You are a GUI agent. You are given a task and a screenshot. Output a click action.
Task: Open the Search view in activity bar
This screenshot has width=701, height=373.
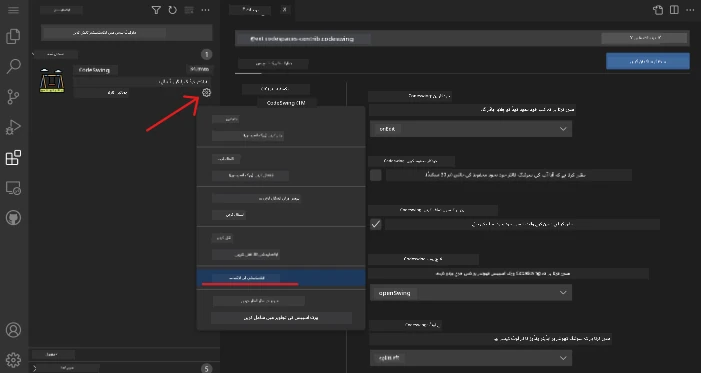[x=13, y=66]
